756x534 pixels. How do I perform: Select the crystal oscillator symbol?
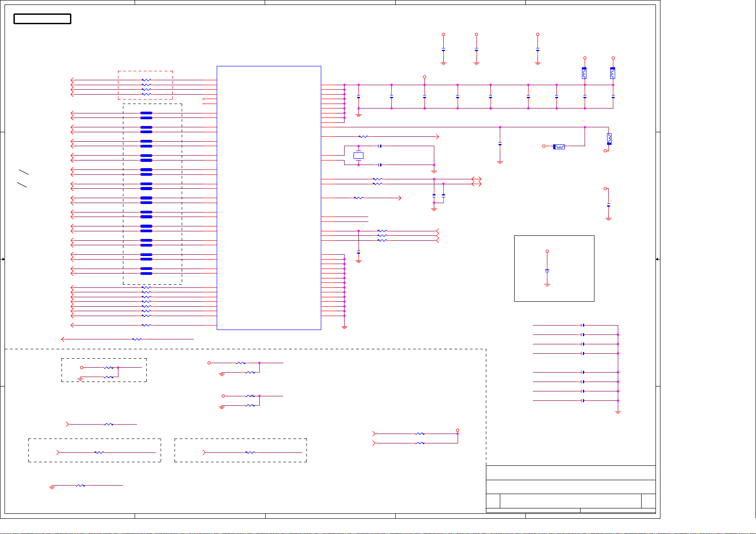(x=358, y=156)
